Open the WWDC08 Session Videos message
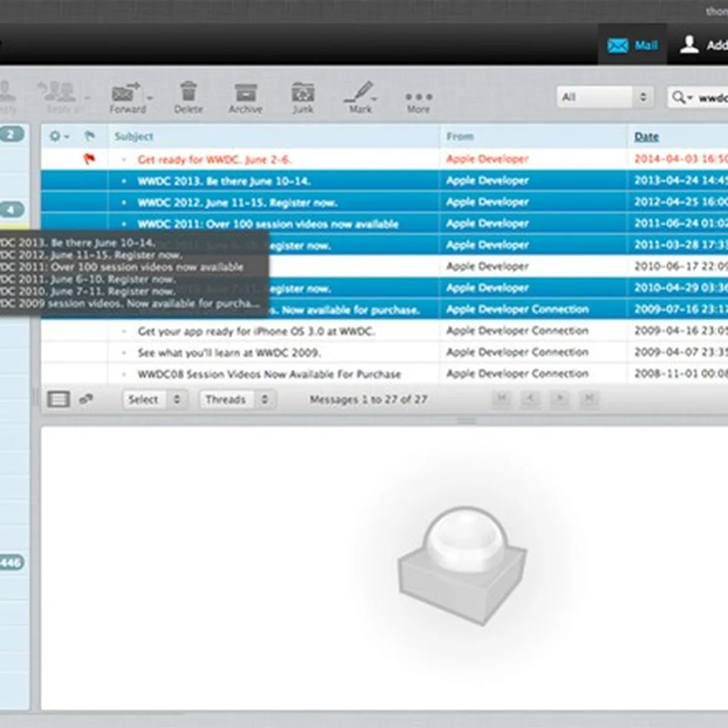 [269, 374]
